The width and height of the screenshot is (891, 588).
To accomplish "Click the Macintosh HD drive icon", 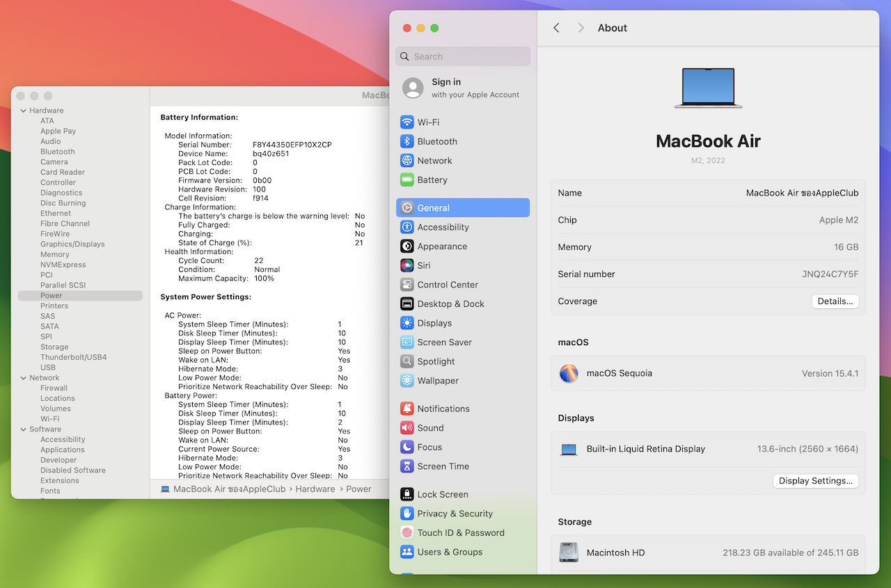I will point(569,553).
